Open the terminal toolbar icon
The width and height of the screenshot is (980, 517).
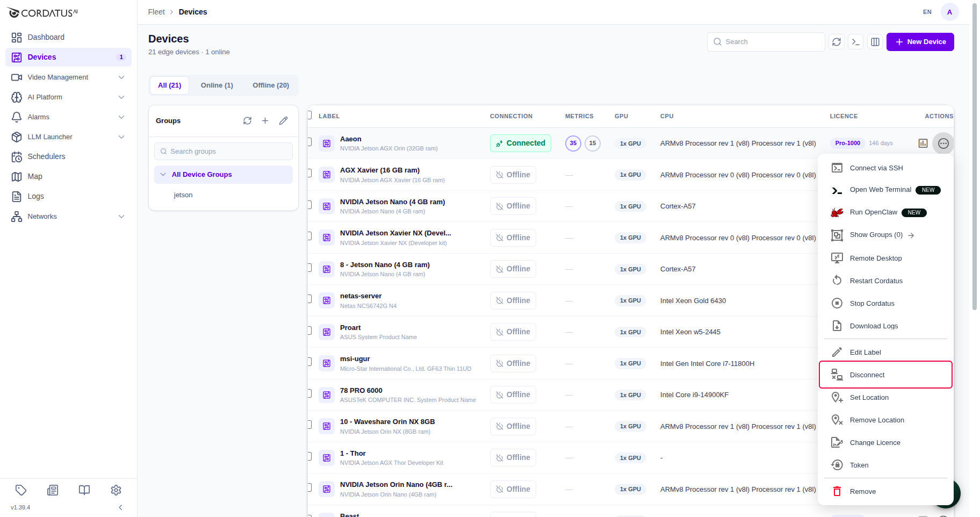[856, 42]
